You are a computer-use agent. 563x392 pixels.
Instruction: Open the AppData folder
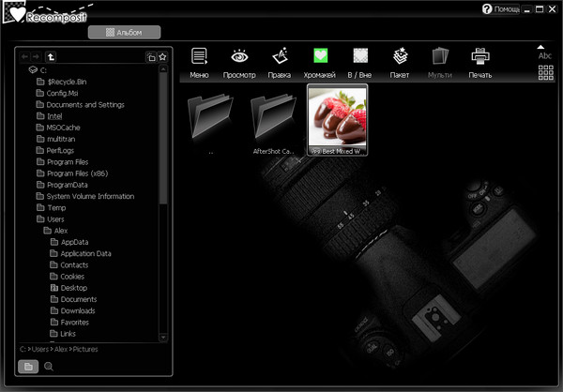tap(69, 242)
